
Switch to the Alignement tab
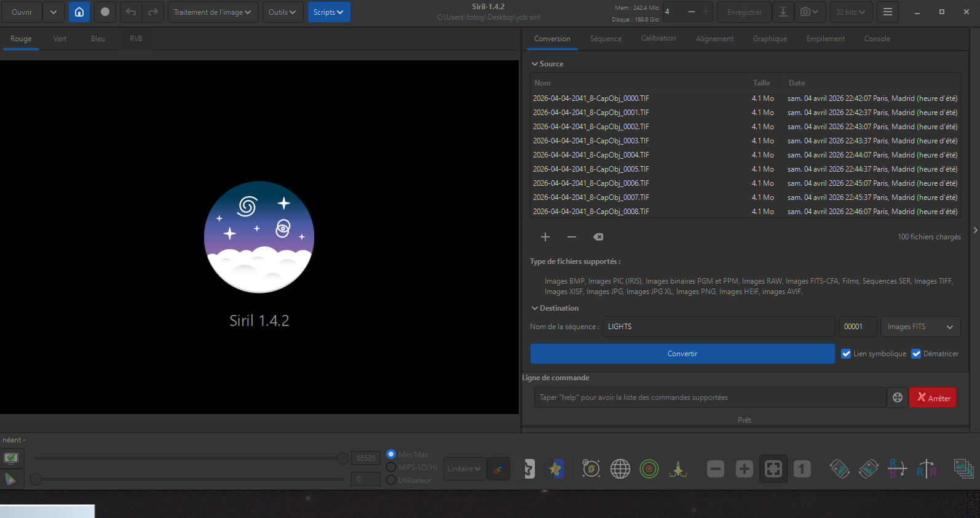(x=714, y=39)
